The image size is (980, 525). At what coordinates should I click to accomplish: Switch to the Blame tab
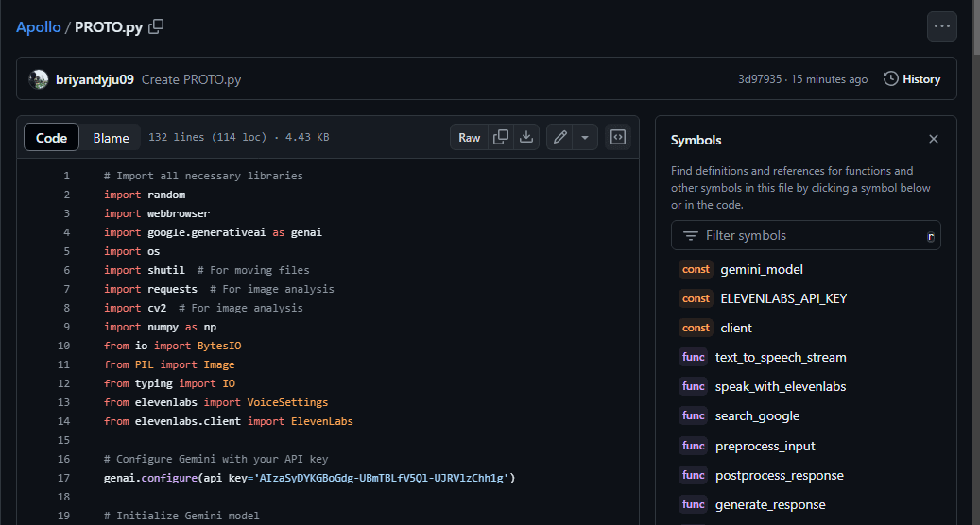pyautogui.click(x=111, y=138)
